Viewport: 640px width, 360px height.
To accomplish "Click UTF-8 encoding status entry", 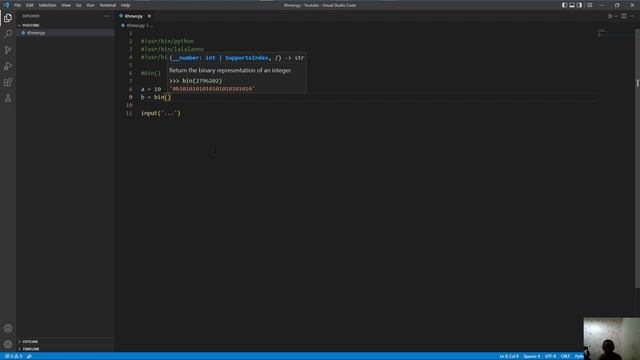I will [x=550, y=356].
